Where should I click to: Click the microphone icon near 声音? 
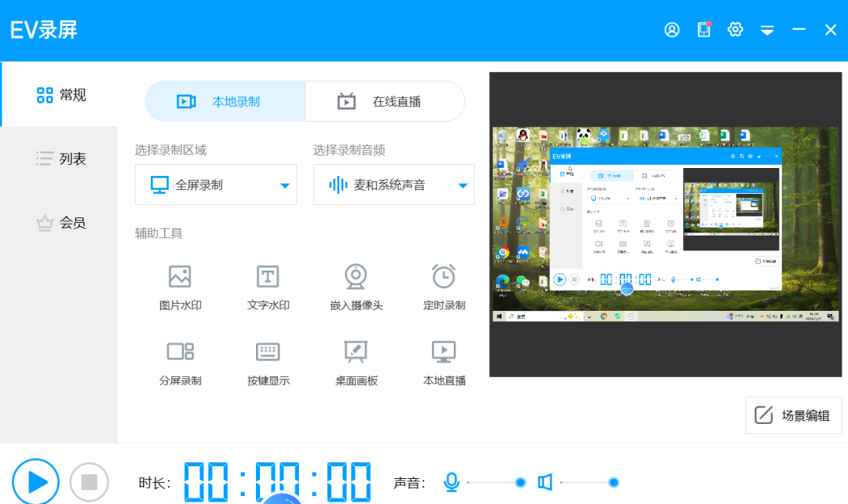click(451, 482)
